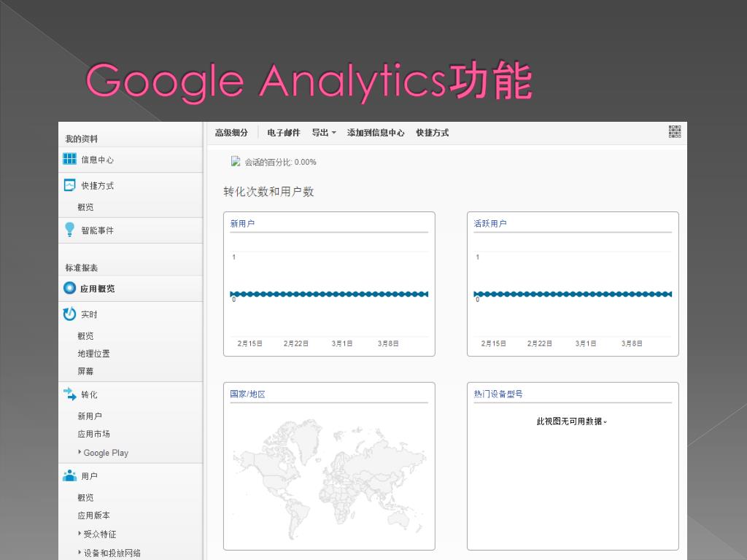747x560 pixels.
Task: Open the 信息中心 dashboard grid icon
Action: (69, 159)
